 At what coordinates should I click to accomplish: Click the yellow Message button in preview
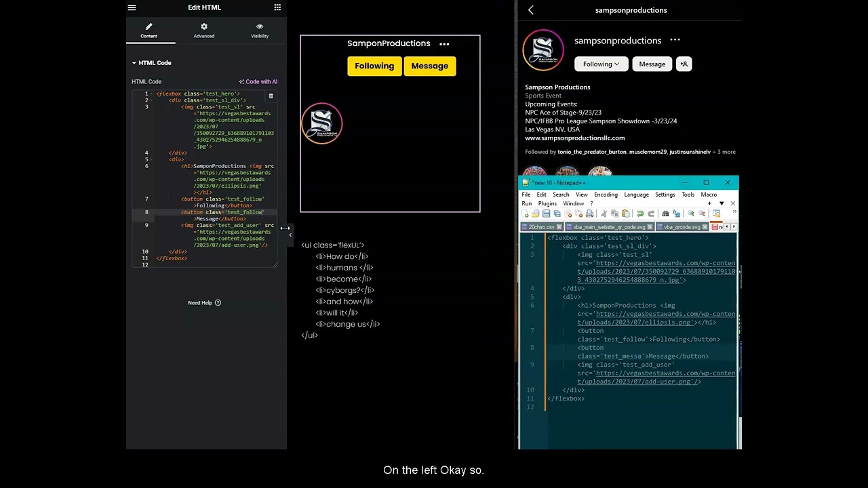point(430,66)
